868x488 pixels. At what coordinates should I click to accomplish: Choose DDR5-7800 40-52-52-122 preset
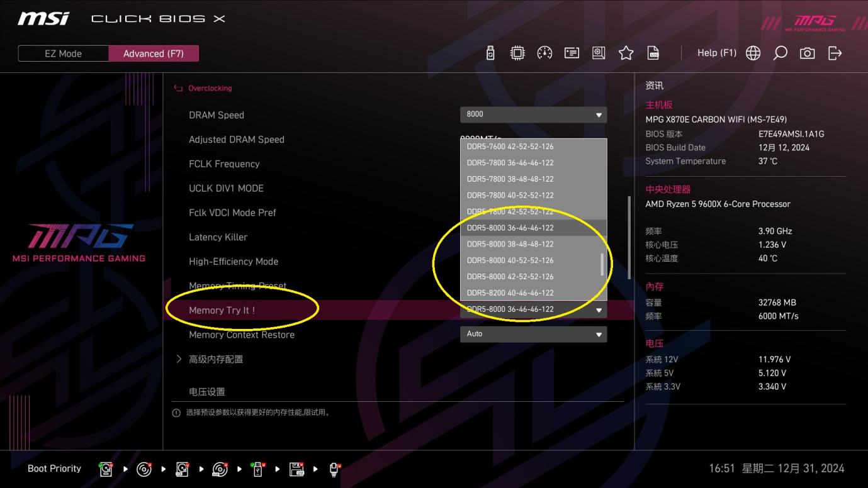[x=533, y=196]
